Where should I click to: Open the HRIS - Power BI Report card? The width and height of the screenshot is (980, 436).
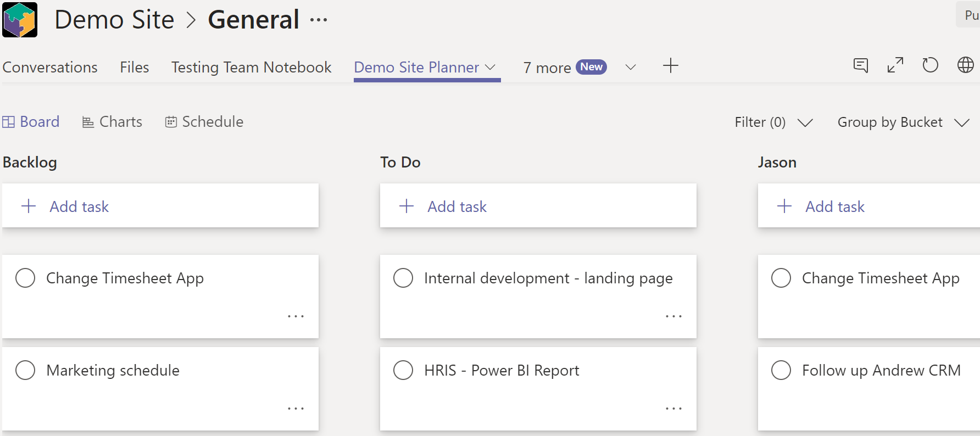tap(538, 389)
